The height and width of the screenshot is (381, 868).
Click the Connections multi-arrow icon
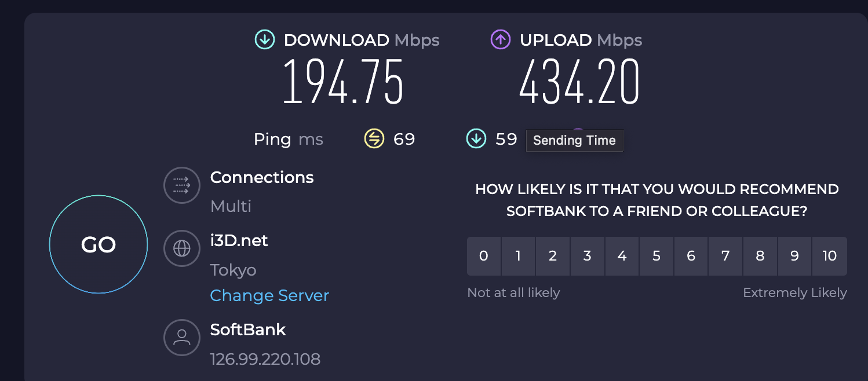[182, 185]
